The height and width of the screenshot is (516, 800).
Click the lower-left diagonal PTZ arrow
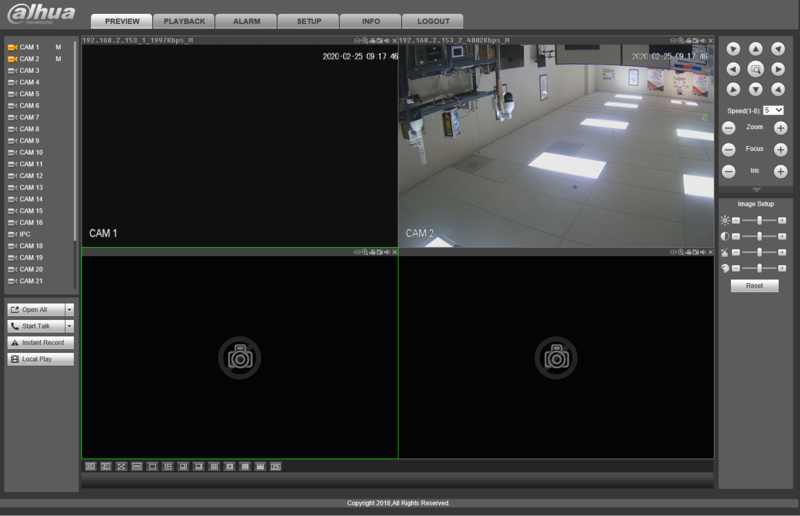[733, 90]
